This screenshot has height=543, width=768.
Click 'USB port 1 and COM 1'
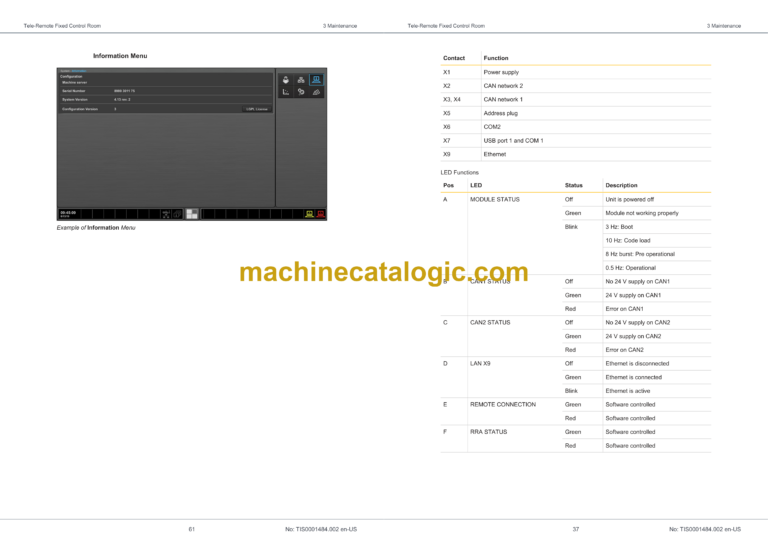coord(513,141)
